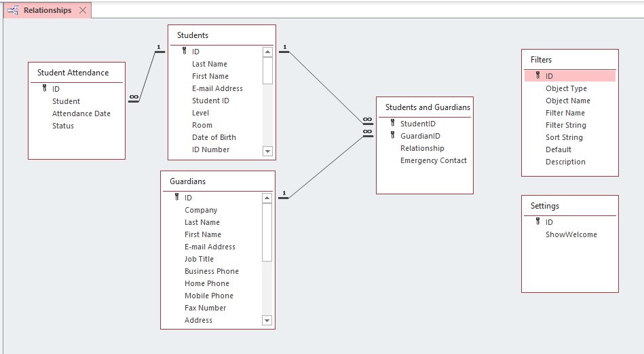Image resolution: width=644 pixels, height=354 pixels.
Task: Select GuardianID field
Action: 420,136
